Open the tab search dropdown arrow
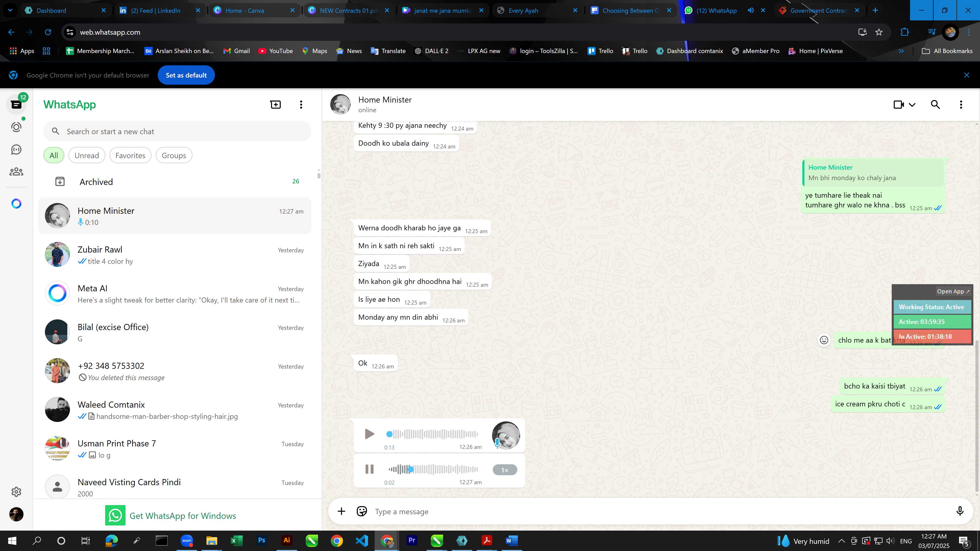The height and width of the screenshot is (551, 980). [x=10, y=10]
